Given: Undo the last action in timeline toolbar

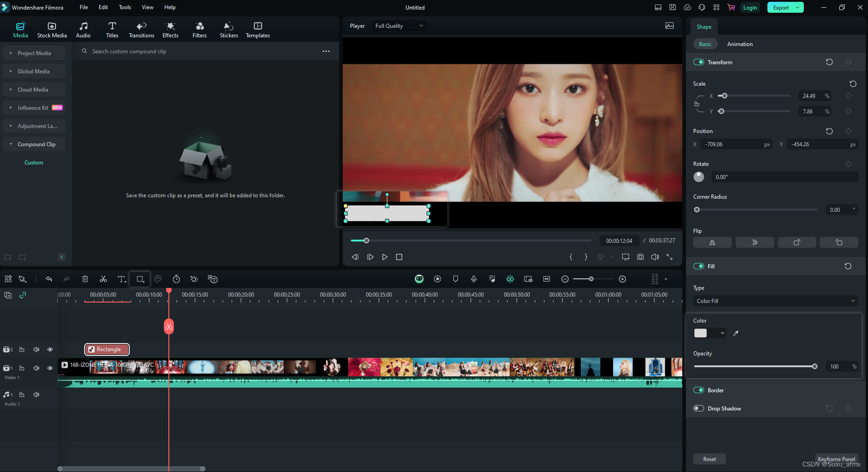Looking at the screenshot, I should pyautogui.click(x=49, y=279).
